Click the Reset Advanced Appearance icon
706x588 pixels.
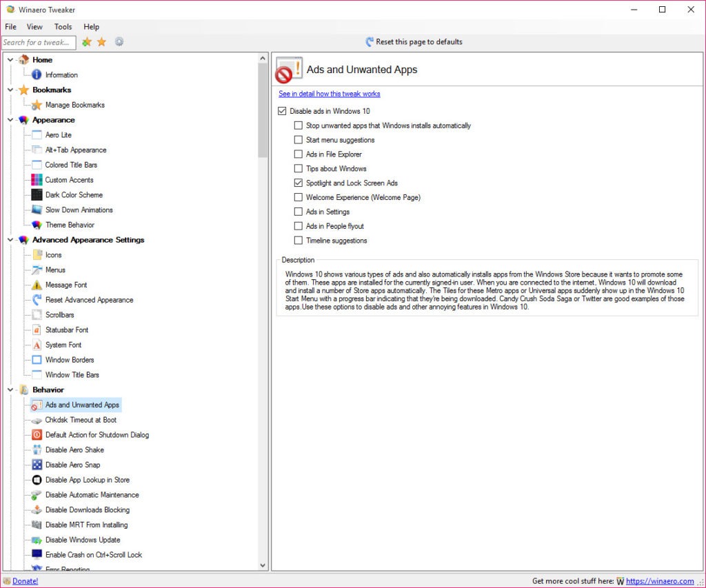(37, 300)
